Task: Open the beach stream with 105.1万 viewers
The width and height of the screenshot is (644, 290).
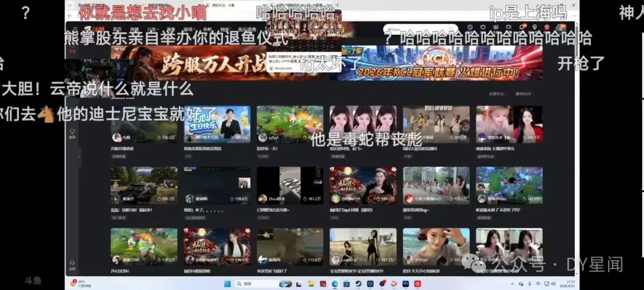Action: [x=436, y=246]
